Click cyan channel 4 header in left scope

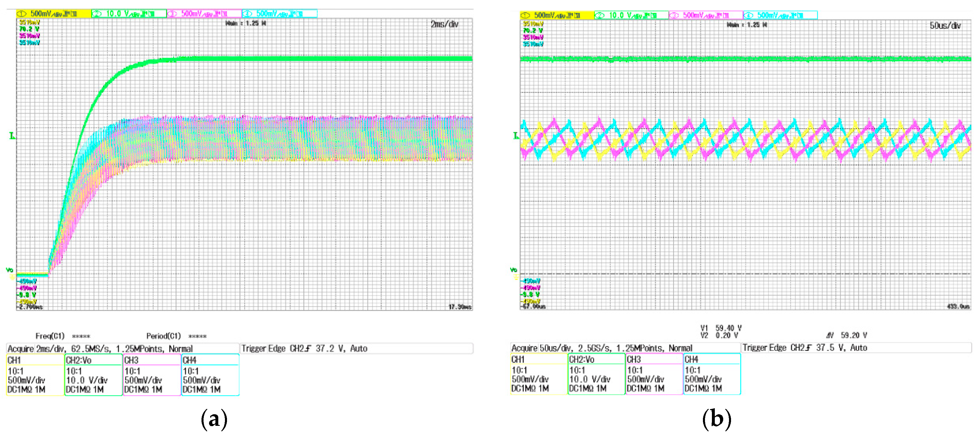(279, 14)
